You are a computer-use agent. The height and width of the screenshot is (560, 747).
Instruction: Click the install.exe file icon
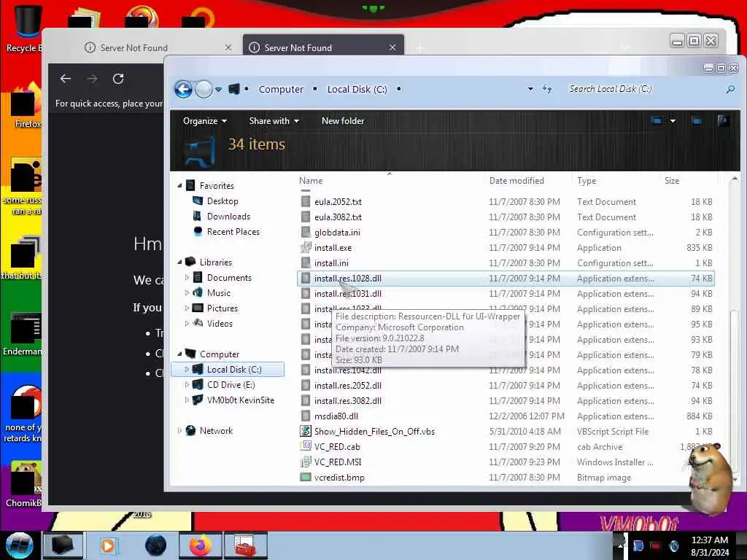point(306,248)
